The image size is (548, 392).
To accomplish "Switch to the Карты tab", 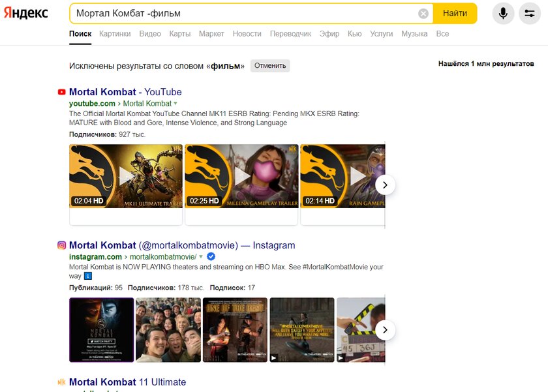I will [x=180, y=34].
